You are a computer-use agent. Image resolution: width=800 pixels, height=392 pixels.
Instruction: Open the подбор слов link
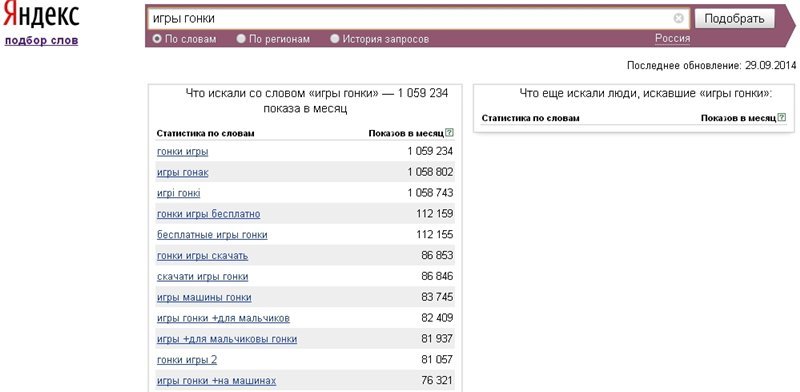coord(41,41)
